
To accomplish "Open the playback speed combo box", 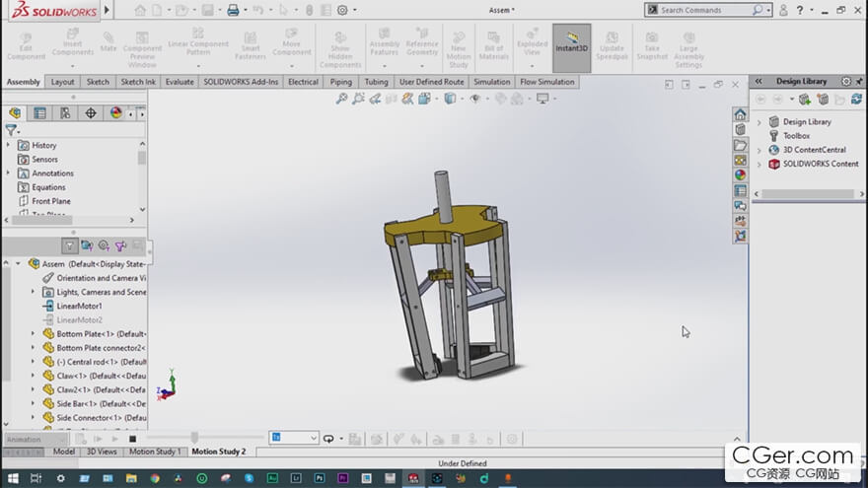I will (293, 438).
